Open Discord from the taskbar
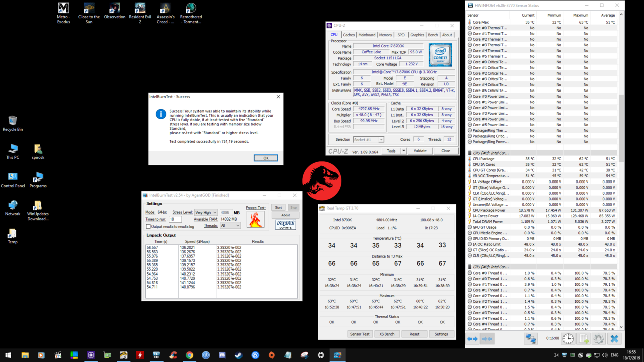Screen dimensions: 644x362 (x=222, y=355)
